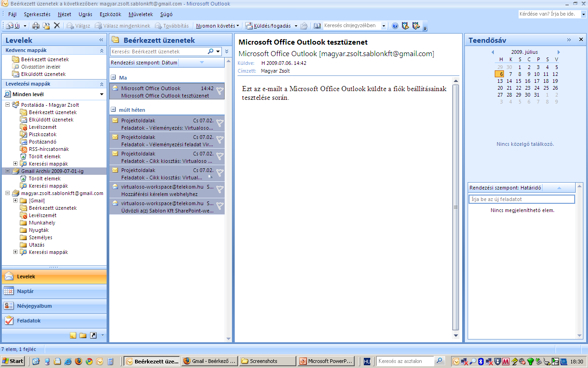Open the Shortcuts icon at pane bottom
The image size is (588, 368).
pos(93,335)
